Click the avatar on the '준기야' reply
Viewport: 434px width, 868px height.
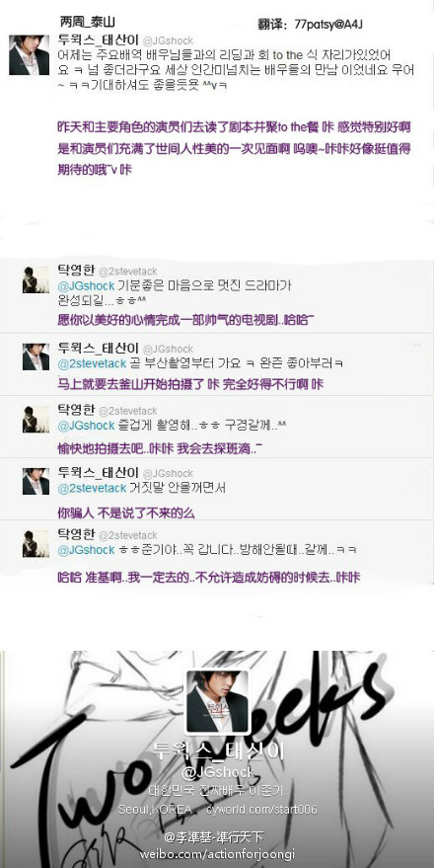(36, 543)
